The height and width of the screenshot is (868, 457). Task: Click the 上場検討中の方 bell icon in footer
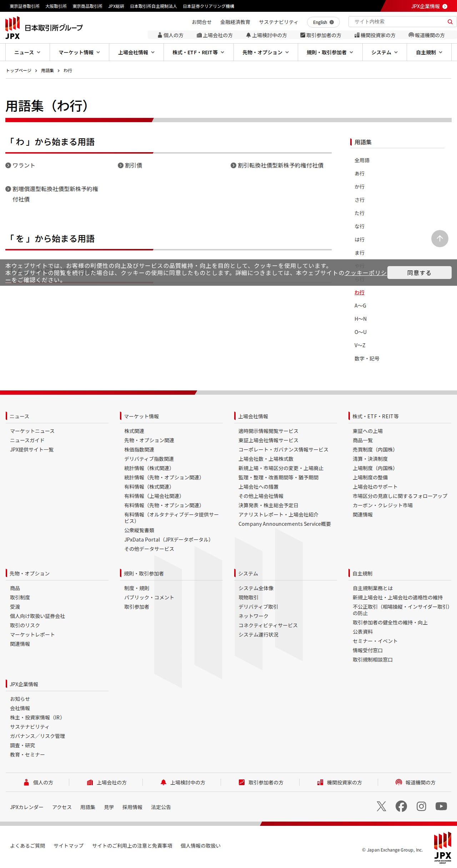[164, 782]
